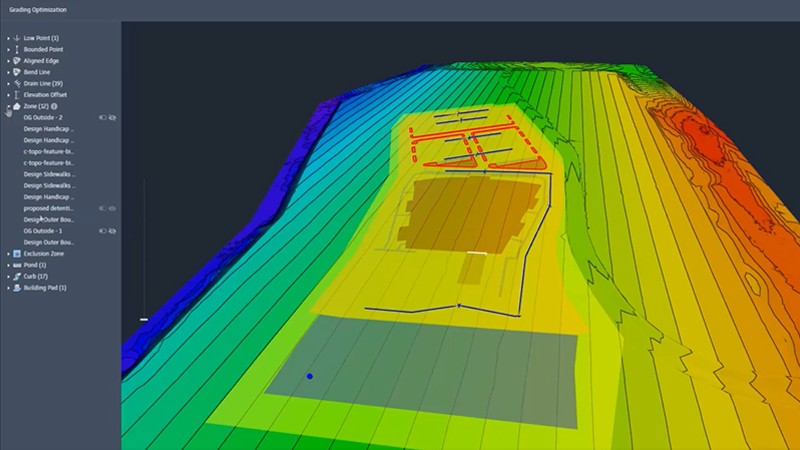Select the first Design Sidewalks zone item
Screen dimensions: 800x450
[49, 174]
